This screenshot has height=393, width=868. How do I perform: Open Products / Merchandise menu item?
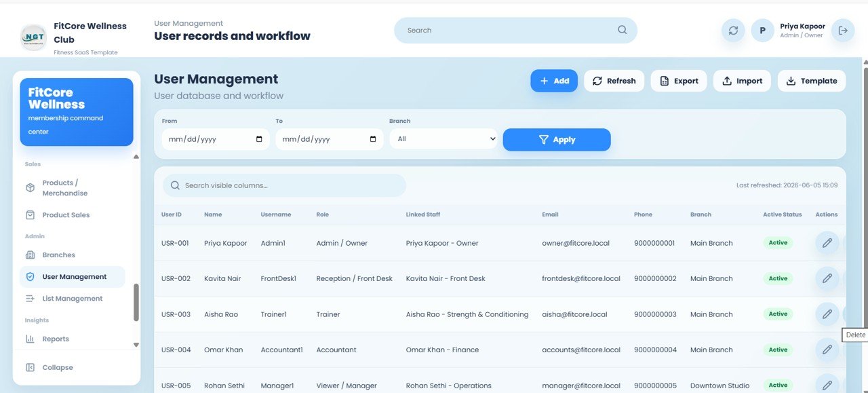(x=73, y=188)
